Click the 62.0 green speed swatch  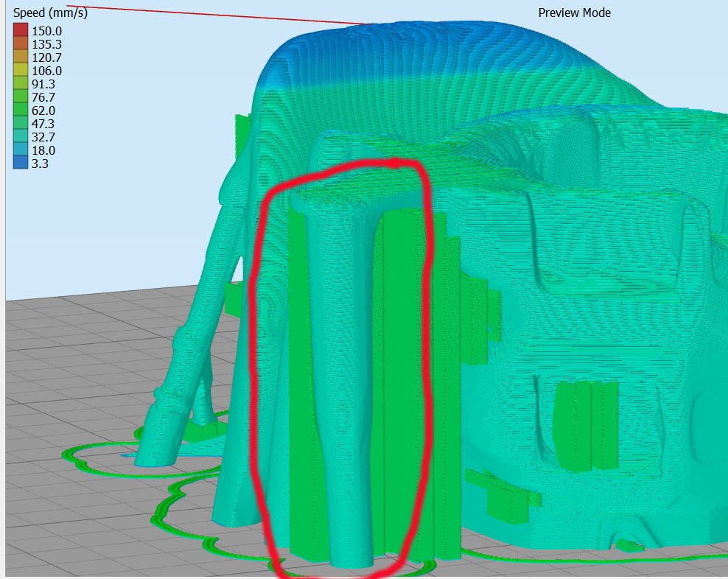coord(21,110)
